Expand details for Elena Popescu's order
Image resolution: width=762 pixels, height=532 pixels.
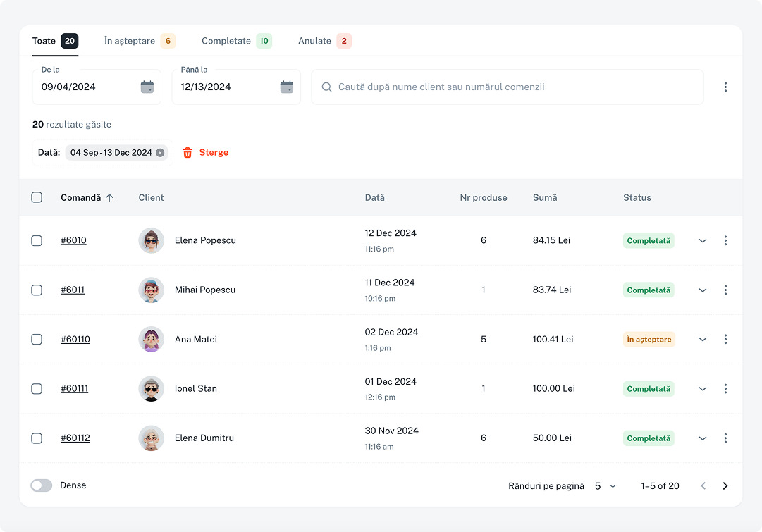click(702, 240)
